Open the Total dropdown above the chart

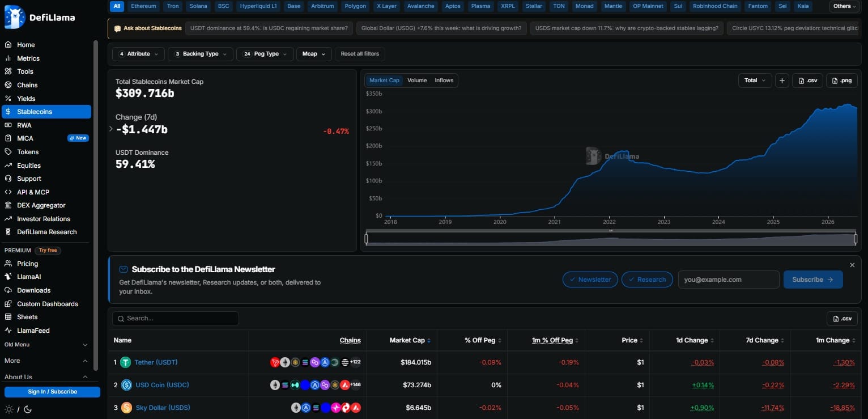tap(755, 81)
